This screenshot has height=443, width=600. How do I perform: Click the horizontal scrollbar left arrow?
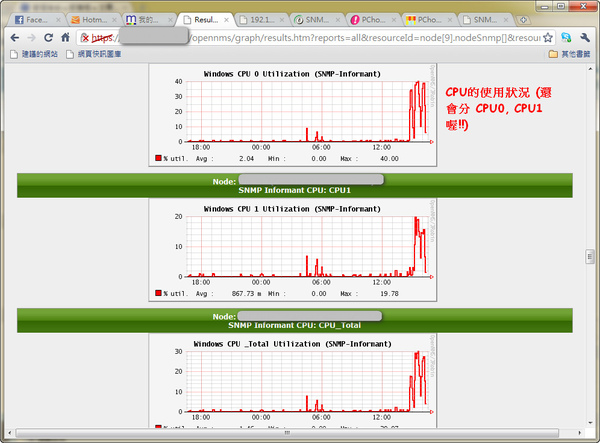click(x=10, y=433)
